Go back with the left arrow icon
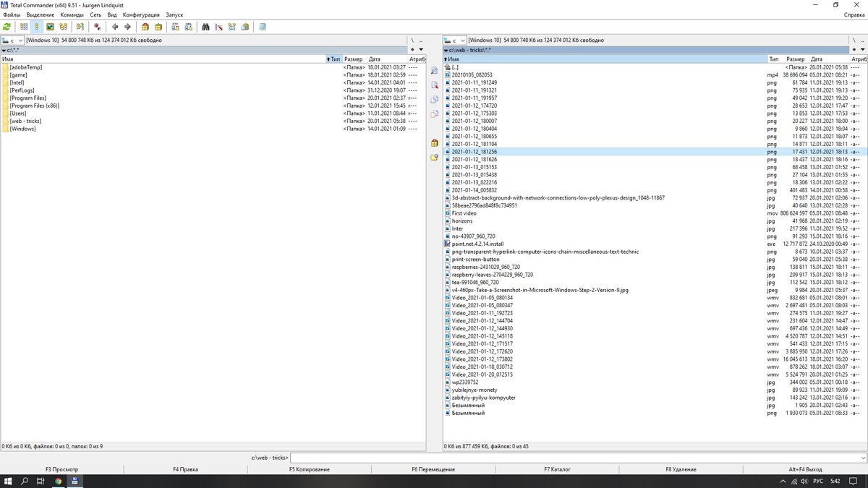The image size is (868, 488). coord(114,27)
